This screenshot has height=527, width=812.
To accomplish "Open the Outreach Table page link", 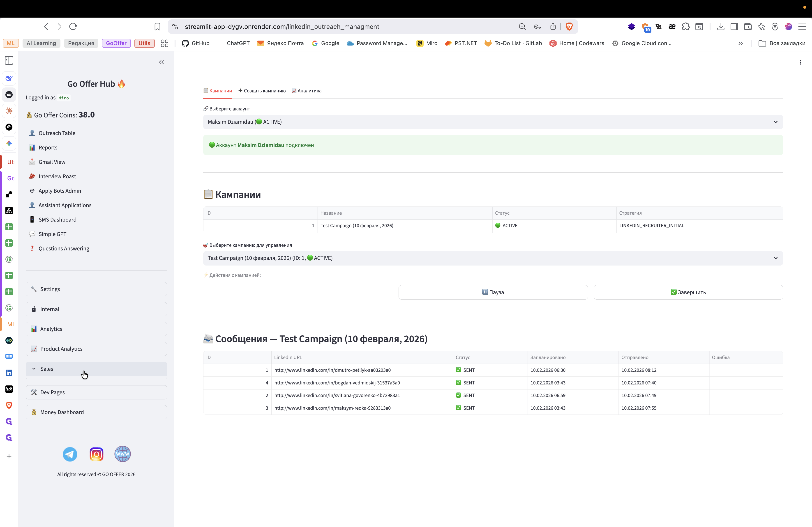I will click(57, 133).
